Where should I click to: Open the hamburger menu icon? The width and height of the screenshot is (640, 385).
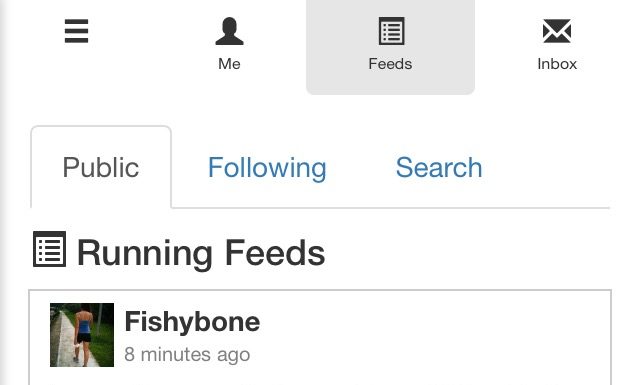pyautogui.click(x=76, y=31)
